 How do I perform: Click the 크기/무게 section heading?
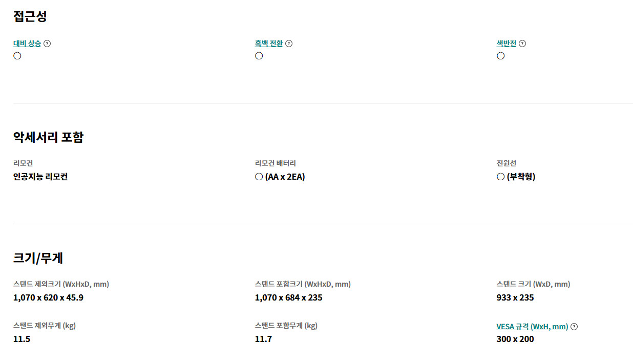38,258
